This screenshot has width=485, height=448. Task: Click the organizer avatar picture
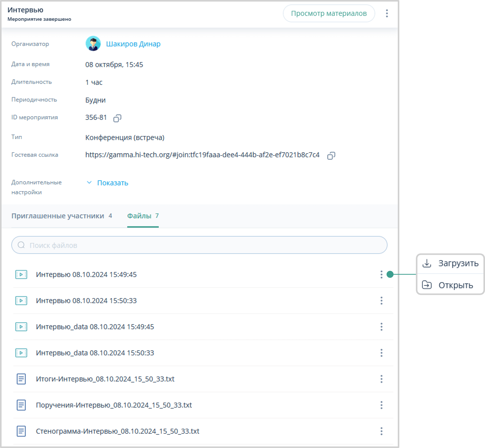tap(93, 44)
